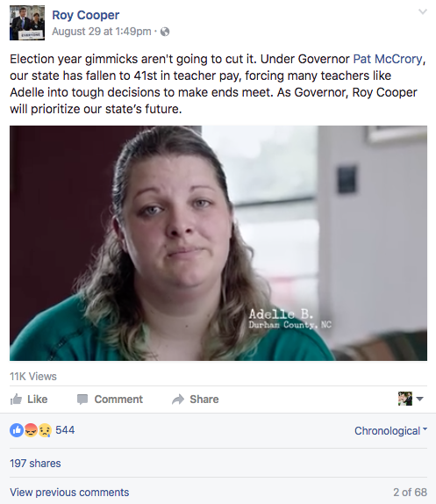Open the 544 reactions count
The image size is (436, 504).
point(65,430)
